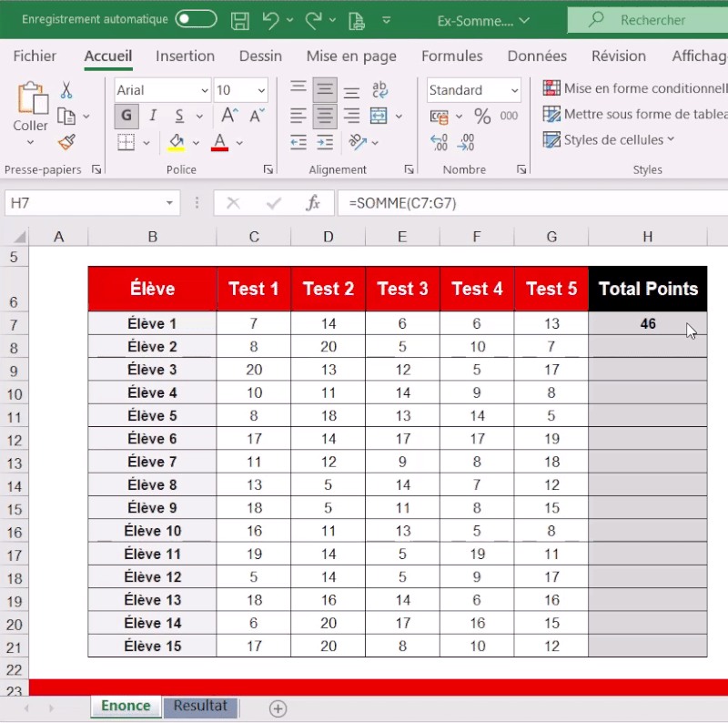The width and height of the screenshot is (728, 723).
Task: Apply italic formatting
Action: tap(153, 116)
